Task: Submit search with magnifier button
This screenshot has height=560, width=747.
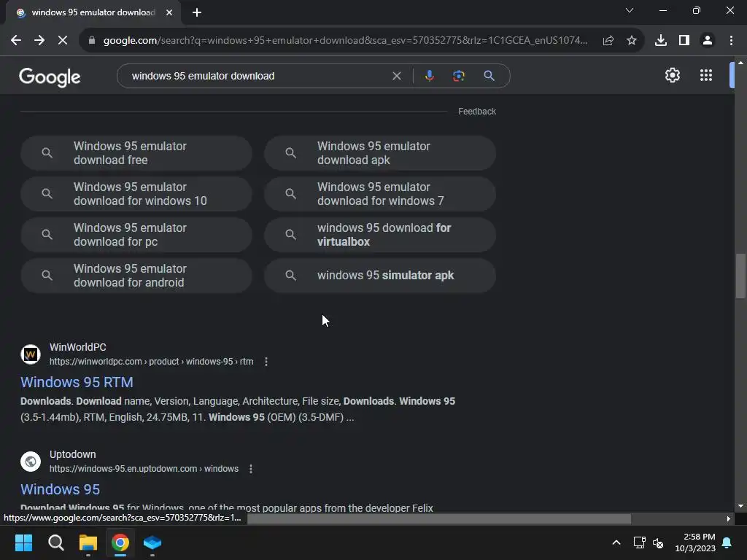Action: point(489,76)
